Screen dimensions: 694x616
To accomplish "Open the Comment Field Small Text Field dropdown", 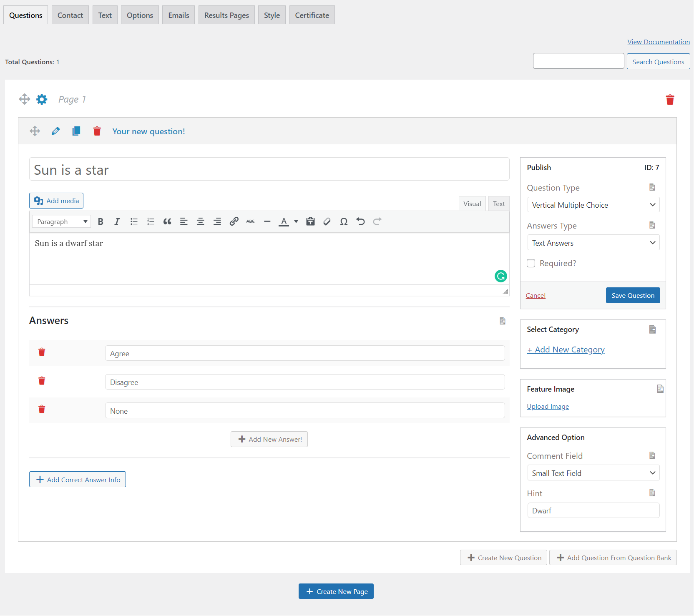I will [x=593, y=473].
